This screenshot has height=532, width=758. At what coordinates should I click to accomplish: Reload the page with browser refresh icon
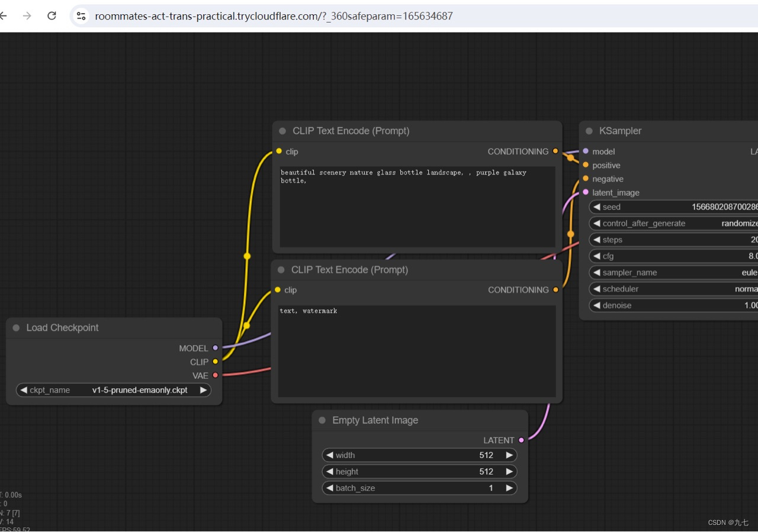tap(52, 16)
